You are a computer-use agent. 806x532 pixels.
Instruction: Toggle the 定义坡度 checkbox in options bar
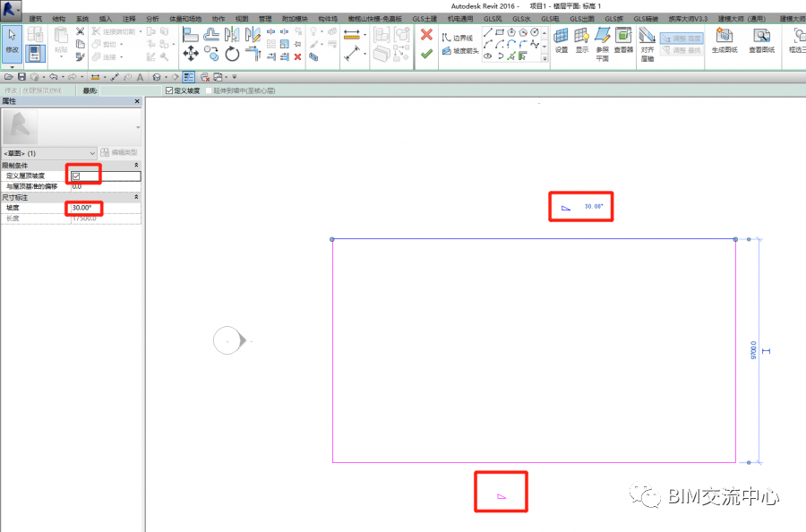[169, 90]
